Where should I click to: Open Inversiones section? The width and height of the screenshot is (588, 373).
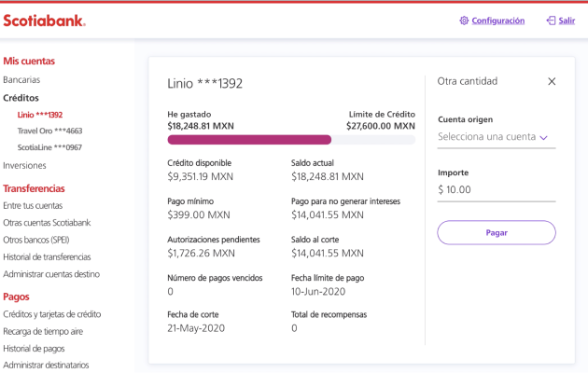(x=24, y=166)
